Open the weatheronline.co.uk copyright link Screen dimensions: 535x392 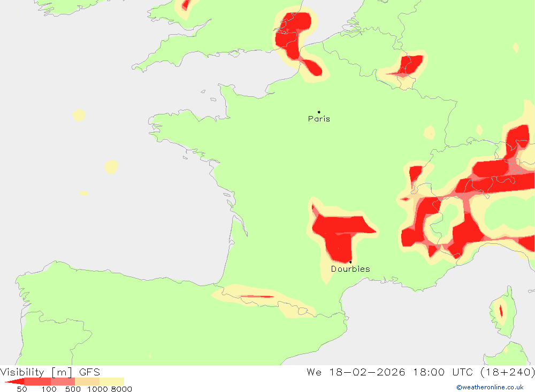point(490,387)
